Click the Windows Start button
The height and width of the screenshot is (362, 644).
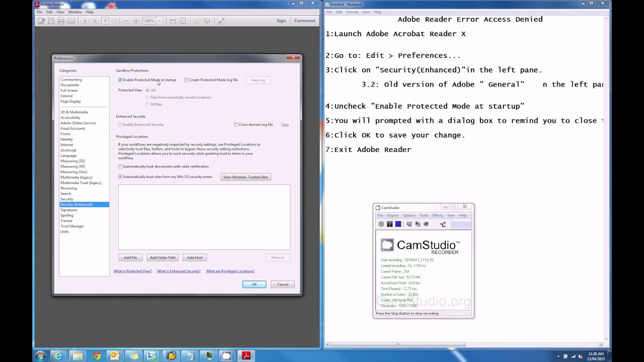pyautogui.click(x=40, y=356)
